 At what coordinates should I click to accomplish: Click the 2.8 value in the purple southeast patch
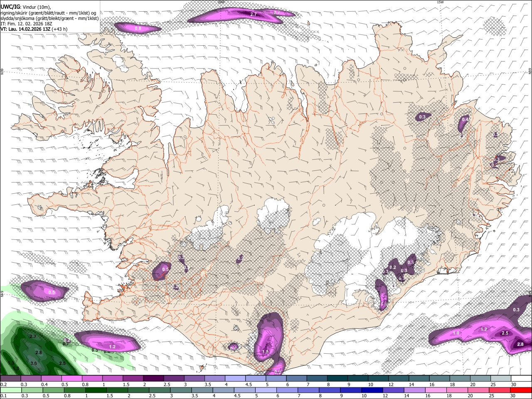tap(520, 344)
